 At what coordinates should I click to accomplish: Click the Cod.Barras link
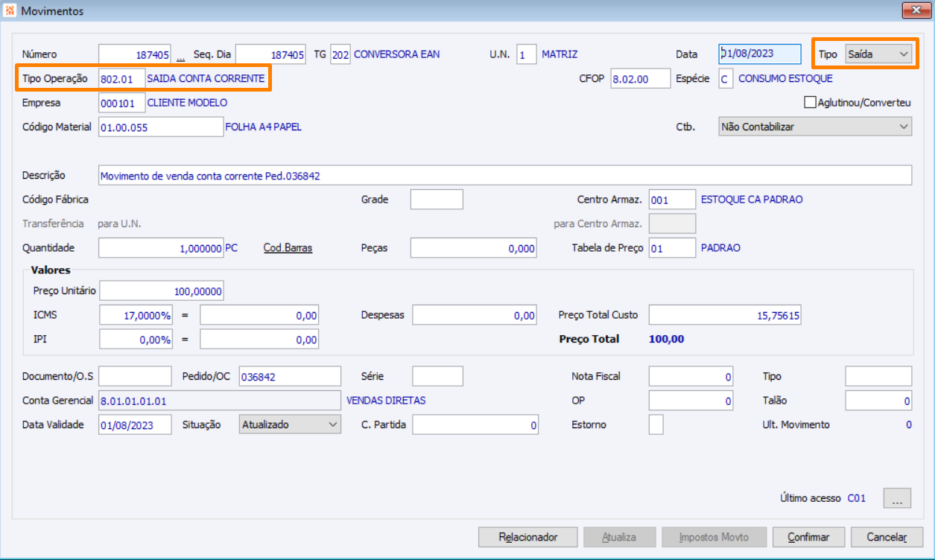click(288, 248)
